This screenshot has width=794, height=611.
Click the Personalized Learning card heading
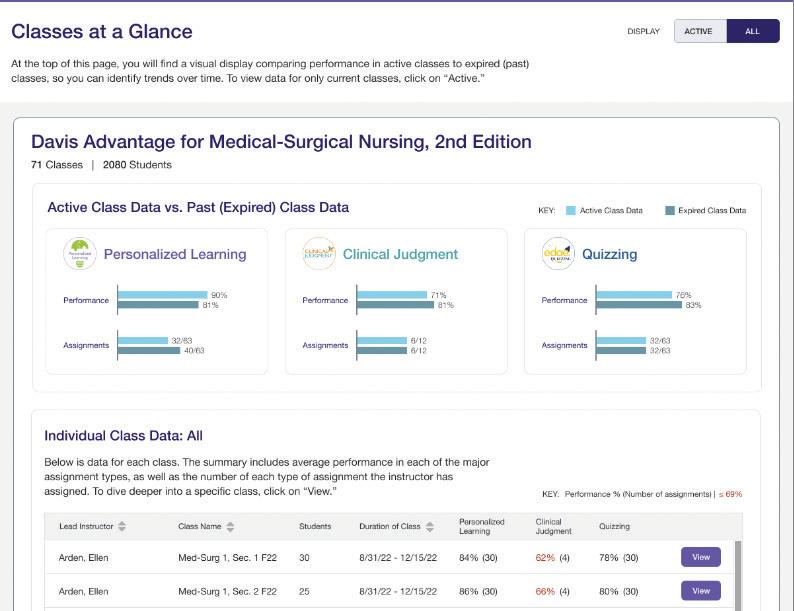(x=175, y=254)
